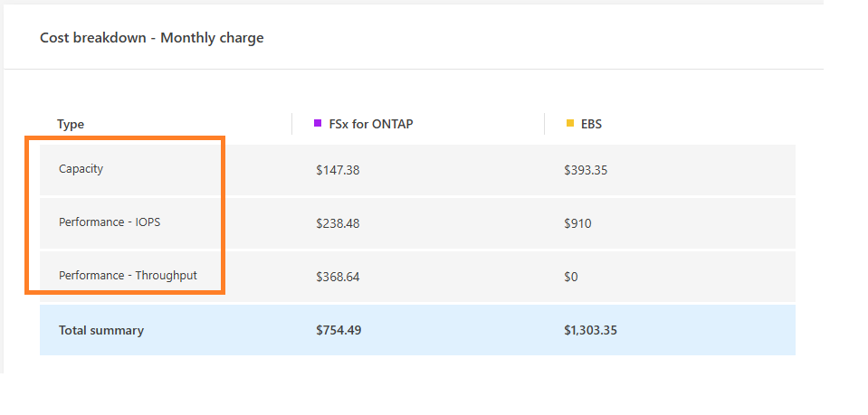Image resolution: width=868 pixels, height=415 pixels.
Task: Select the Capacity row label
Action: click(x=81, y=169)
